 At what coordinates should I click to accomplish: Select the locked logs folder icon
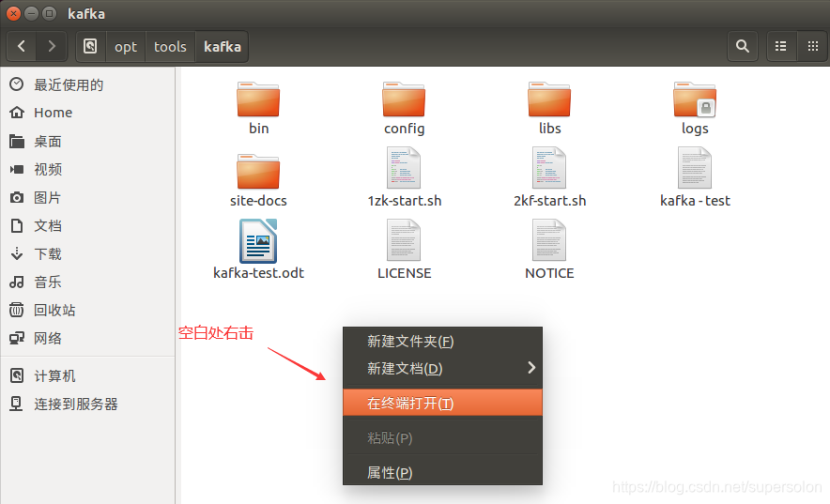tap(695, 99)
